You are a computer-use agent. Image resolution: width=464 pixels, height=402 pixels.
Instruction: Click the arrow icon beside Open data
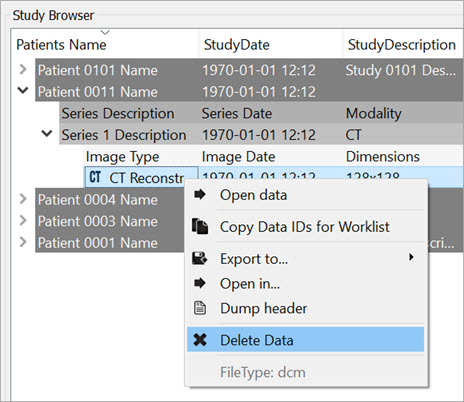tap(200, 194)
